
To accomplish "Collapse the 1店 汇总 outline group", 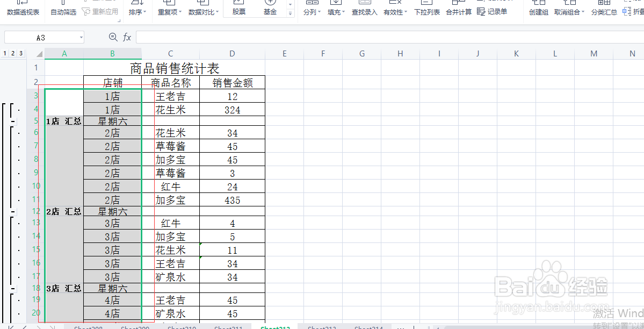I will 13,121.
